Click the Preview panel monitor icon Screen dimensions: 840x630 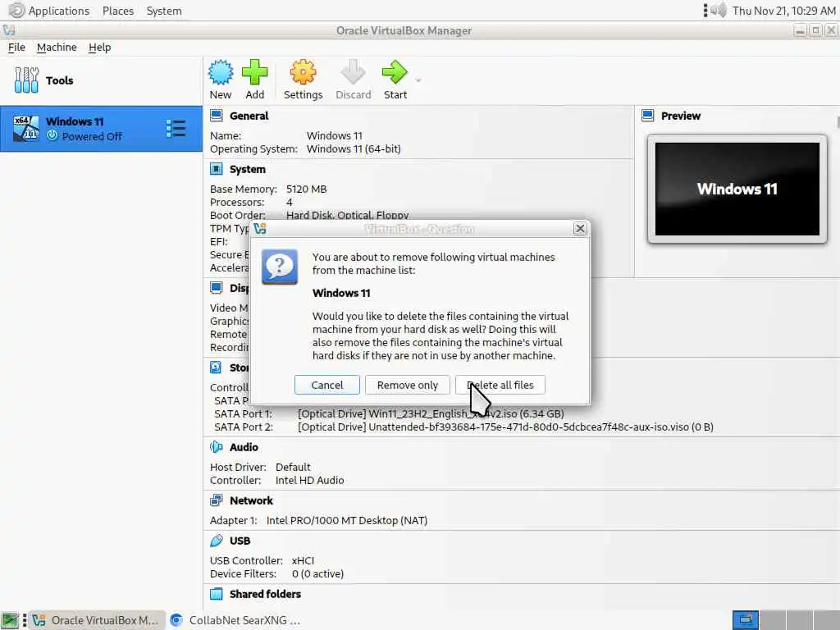(648, 116)
